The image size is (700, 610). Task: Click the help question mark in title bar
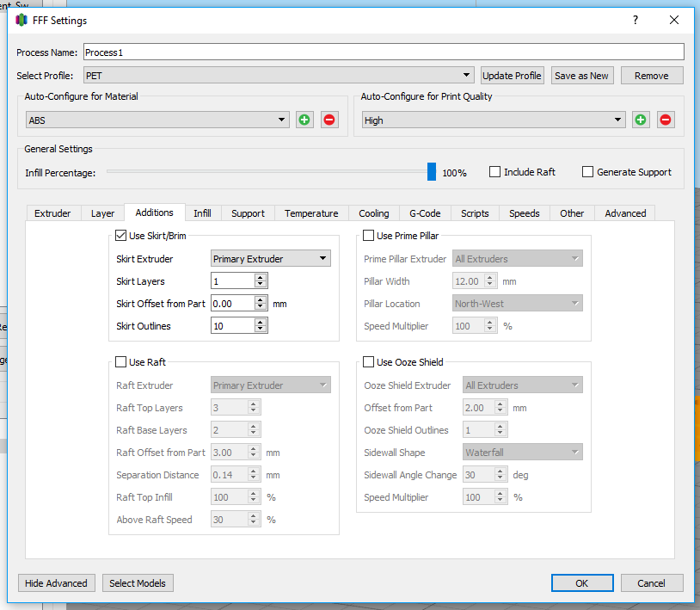click(x=636, y=20)
